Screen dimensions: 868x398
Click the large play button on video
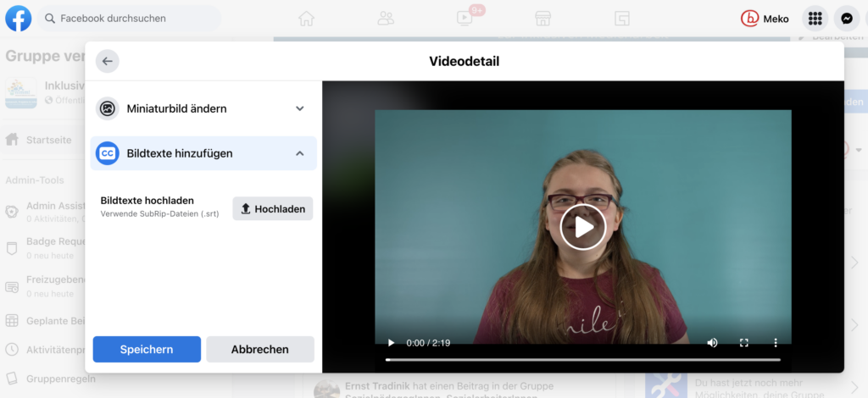click(583, 227)
